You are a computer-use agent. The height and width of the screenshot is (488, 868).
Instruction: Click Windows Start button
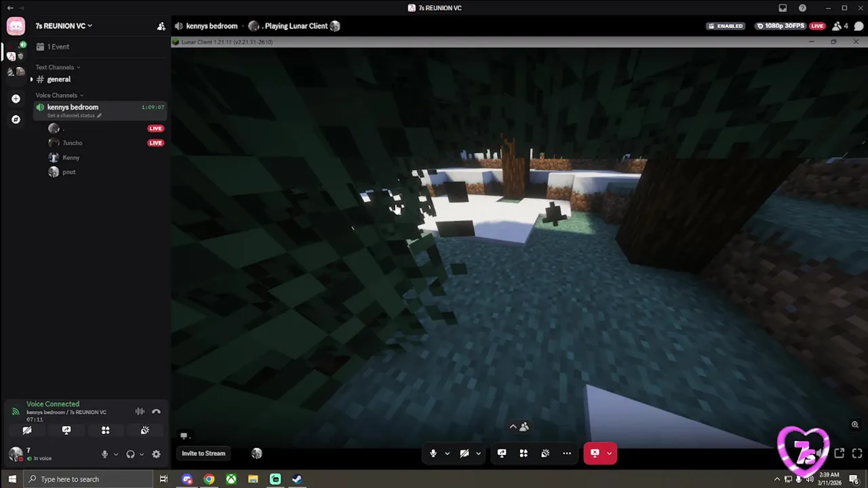point(12,479)
